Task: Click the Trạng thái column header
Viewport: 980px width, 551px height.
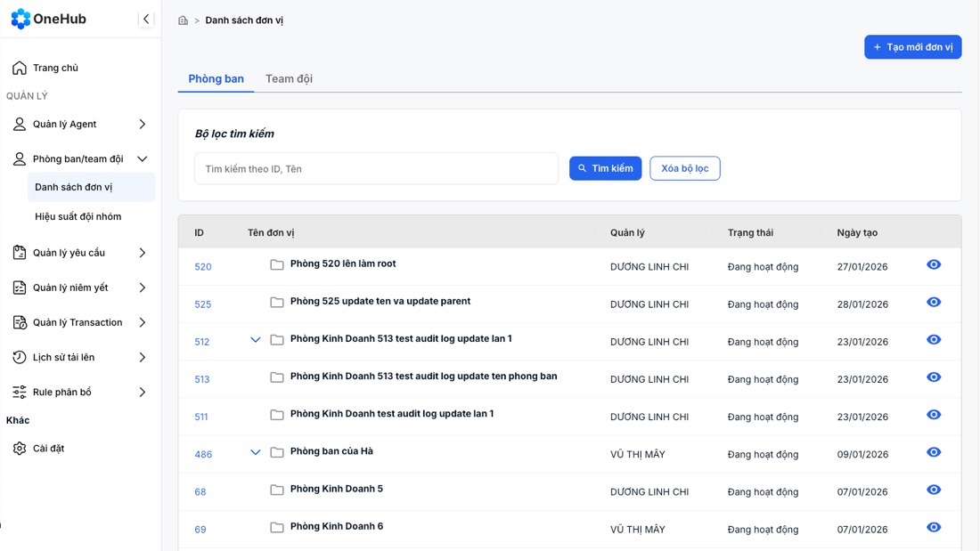Action: tap(750, 232)
